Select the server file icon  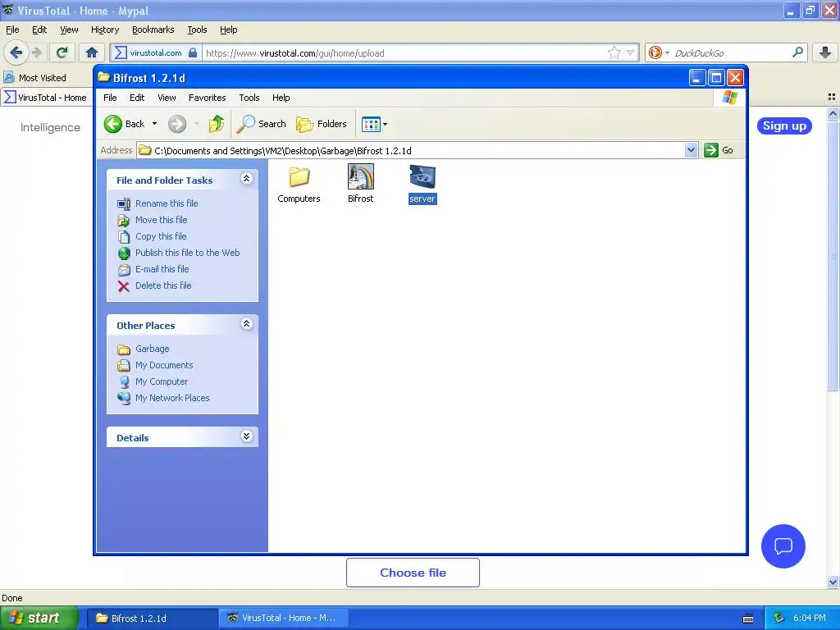click(422, 184)
